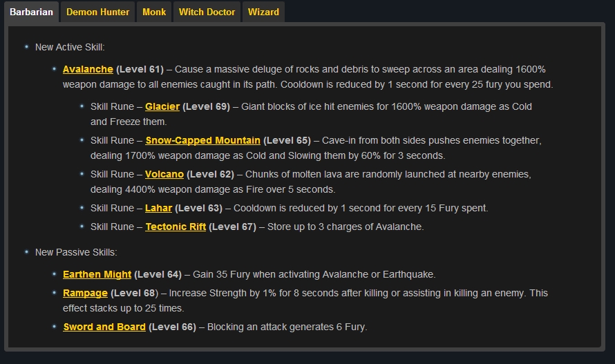Select the Monk tab
Viewport: 615px width, 364px height.
154,12
